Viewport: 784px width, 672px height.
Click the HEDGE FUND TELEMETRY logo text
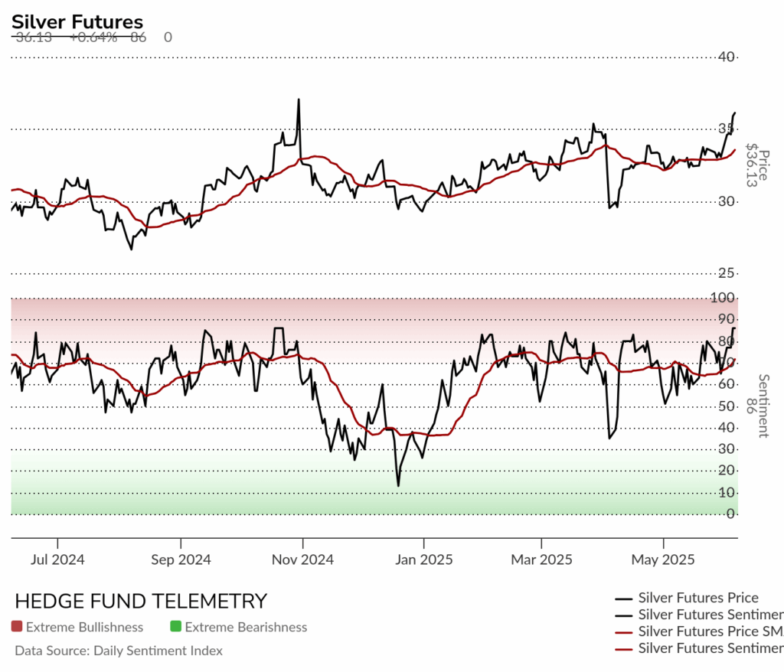pos(141,601)
